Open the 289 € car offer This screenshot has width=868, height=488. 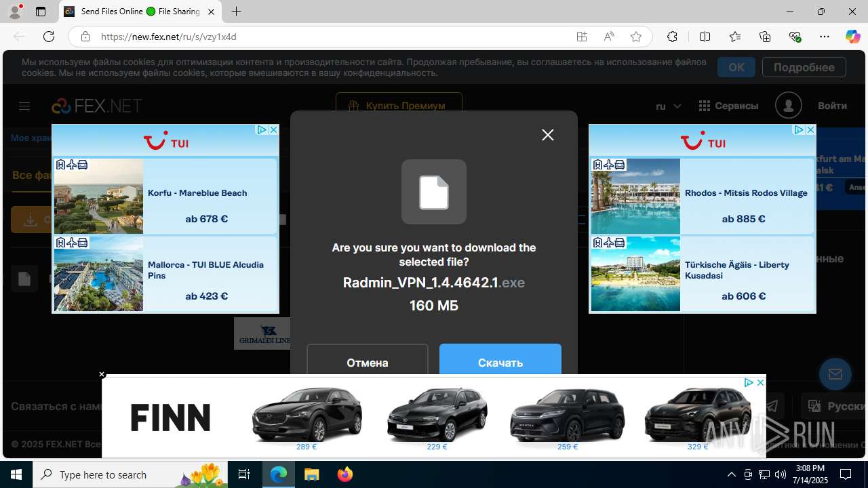[x=307, y=418]
